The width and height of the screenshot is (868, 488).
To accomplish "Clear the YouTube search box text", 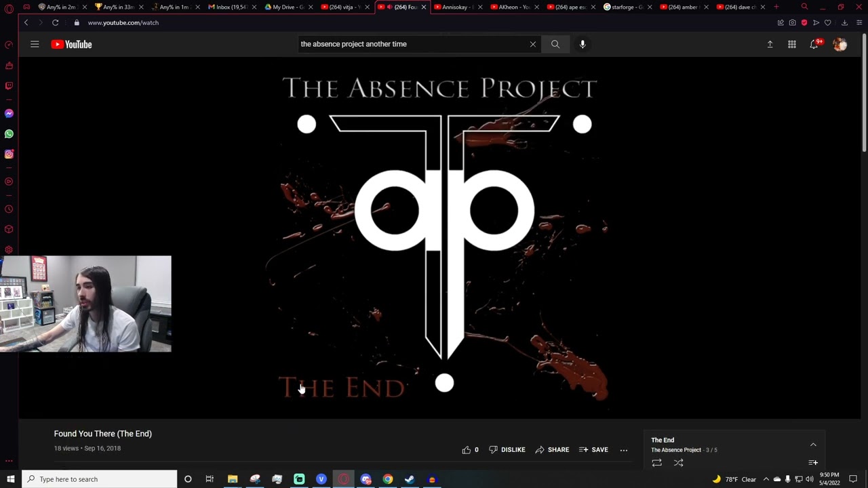I will [532, 44].
